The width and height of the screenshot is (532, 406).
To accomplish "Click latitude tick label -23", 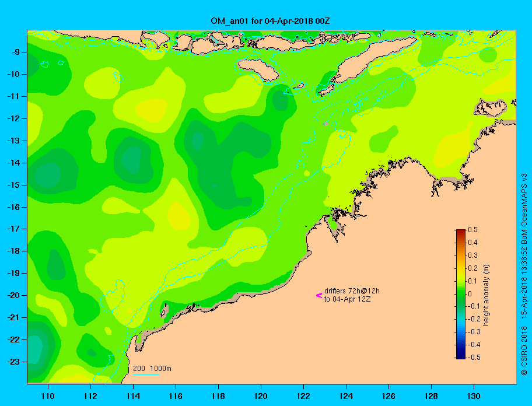I will (x=13, y=362).
